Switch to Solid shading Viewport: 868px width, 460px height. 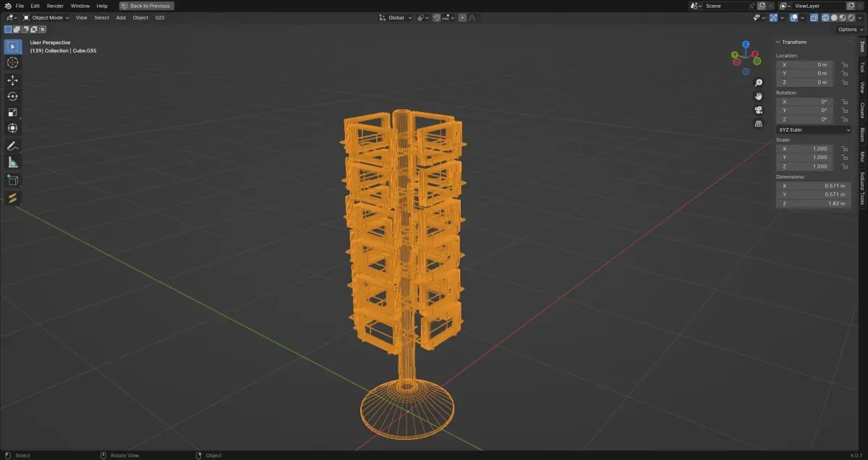pyautogui.click(x=834, y=17)
